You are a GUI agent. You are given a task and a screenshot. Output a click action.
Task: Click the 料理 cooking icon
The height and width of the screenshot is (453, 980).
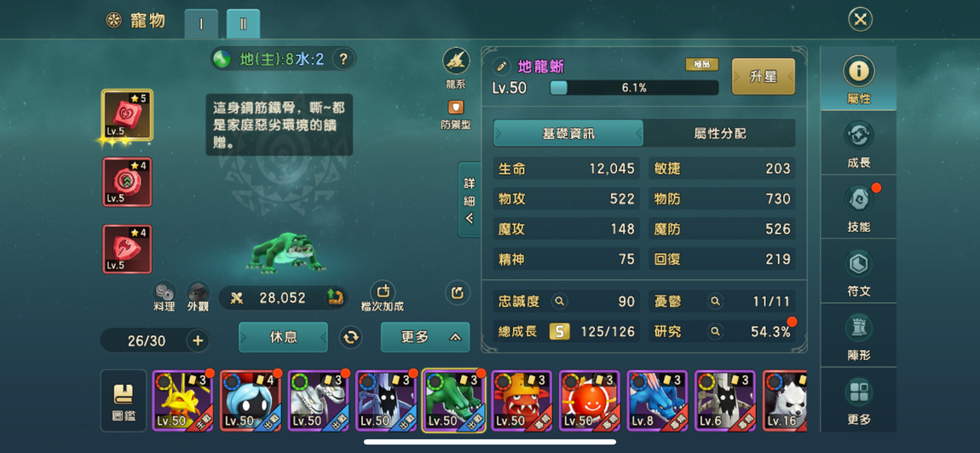(164, 292)
